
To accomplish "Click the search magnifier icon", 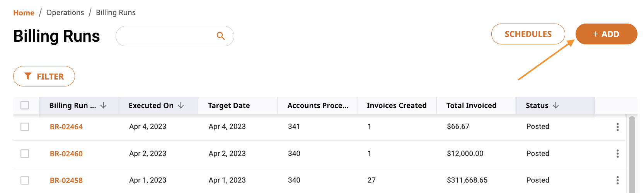I will [220, 36].
